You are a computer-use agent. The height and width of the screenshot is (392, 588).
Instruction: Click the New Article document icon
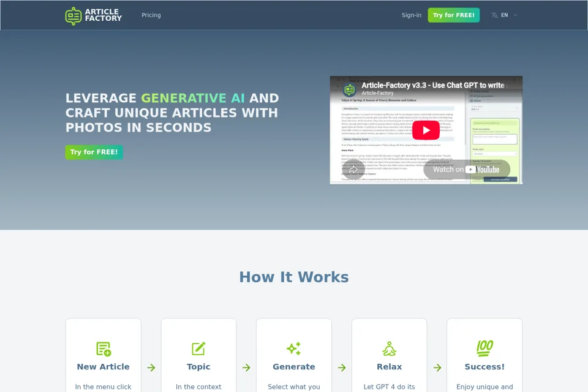(104, 349)
